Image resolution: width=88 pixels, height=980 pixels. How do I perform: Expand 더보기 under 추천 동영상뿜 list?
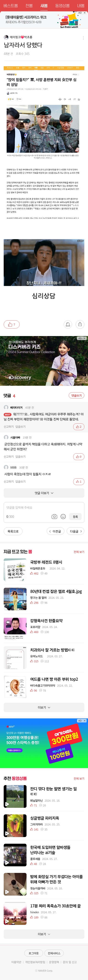click(44, 933)
